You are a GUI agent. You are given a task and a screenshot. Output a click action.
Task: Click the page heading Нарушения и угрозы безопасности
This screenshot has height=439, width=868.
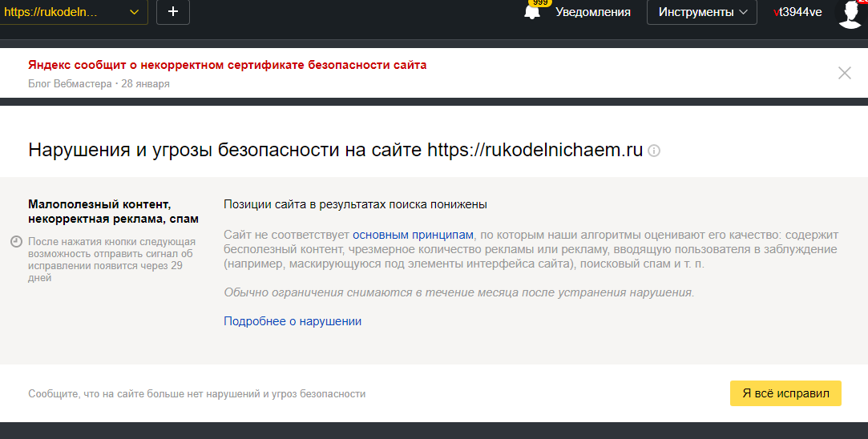coord(336,150)
